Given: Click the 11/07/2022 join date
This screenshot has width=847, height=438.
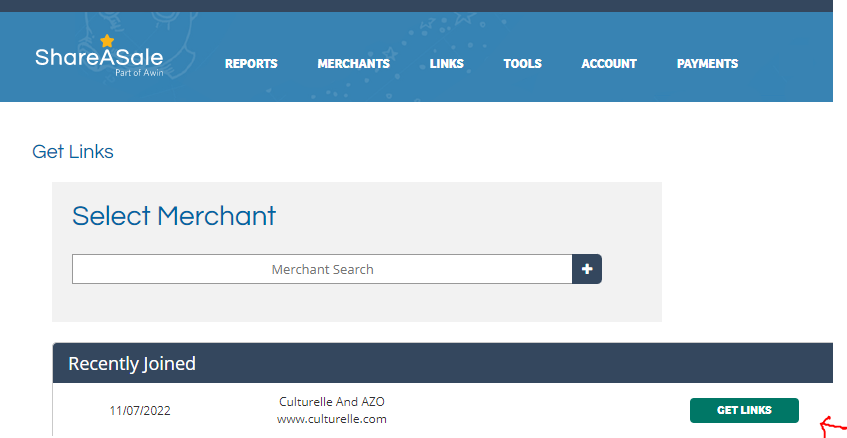Looking at the screenshot, I should (x=140, y=411).
